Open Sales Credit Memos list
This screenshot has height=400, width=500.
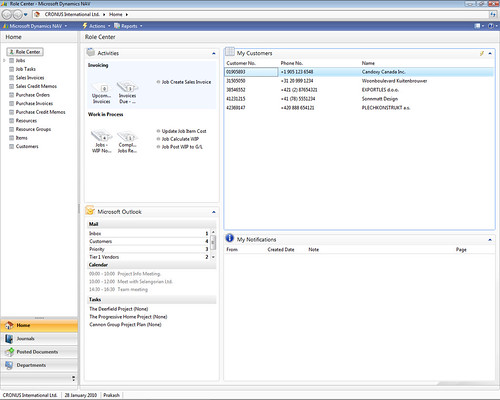tap(36, 86)
